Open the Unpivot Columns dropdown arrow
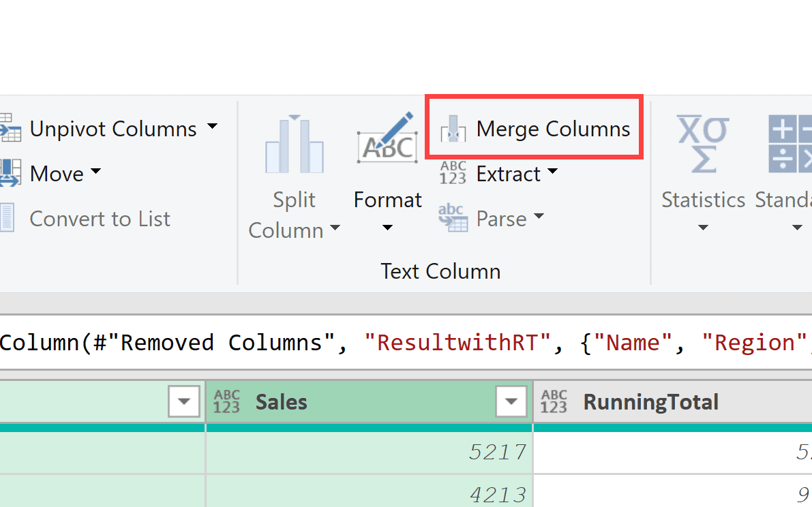The width and height of the screenshot is (812, 507). (x=212, y=126)
